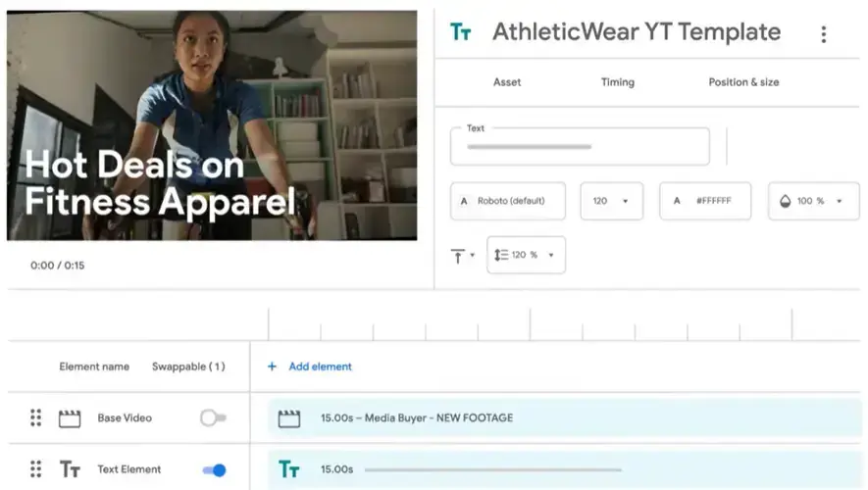Select the Asset tab
This screenshot has width=868, height=490.
tap(507, 82)
